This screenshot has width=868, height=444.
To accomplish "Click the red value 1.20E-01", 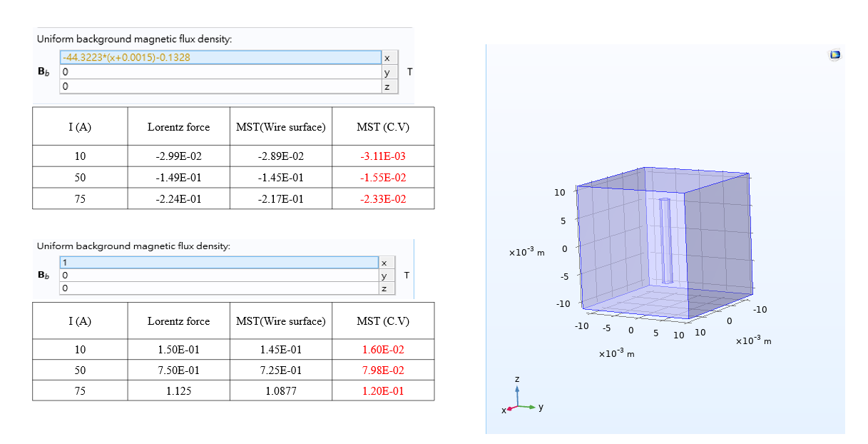I will pos(383,391).
